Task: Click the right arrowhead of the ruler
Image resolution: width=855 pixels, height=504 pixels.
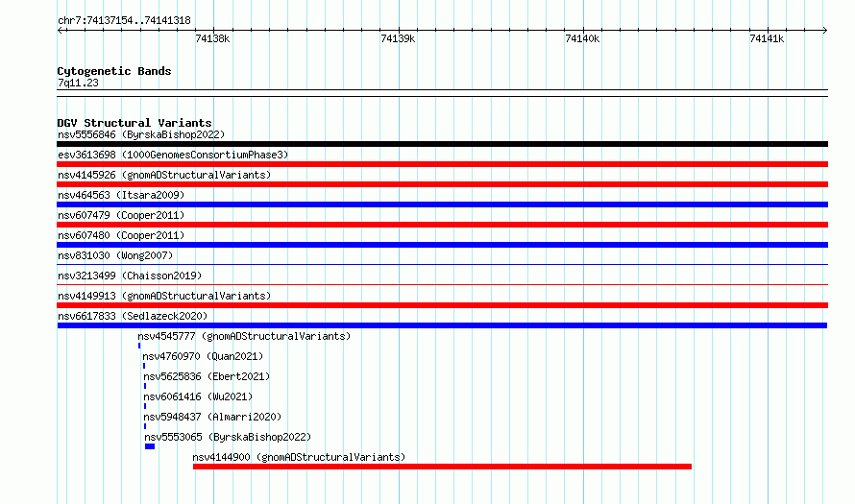Action: pos(825,30)
